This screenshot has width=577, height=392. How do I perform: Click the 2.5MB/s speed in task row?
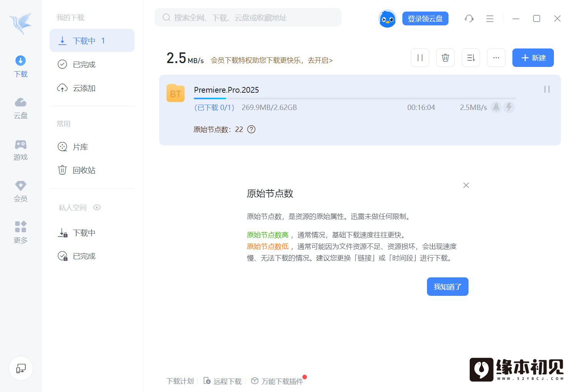[474, 108]
